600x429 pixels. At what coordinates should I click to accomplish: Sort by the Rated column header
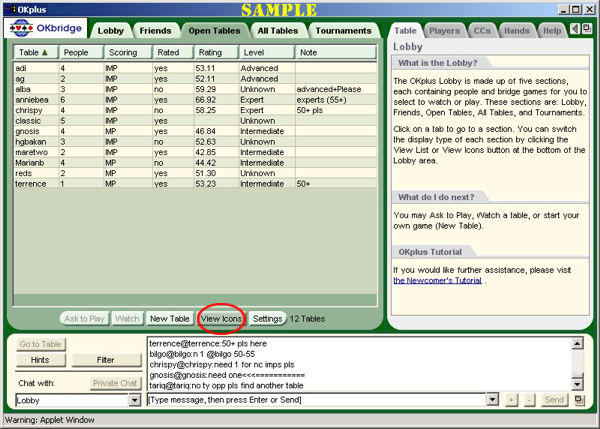(x=173, y=52)
